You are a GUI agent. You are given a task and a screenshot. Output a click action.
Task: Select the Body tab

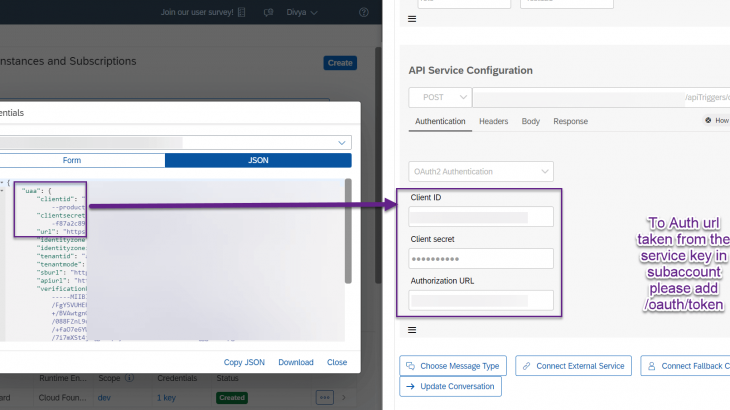[530, 121]
